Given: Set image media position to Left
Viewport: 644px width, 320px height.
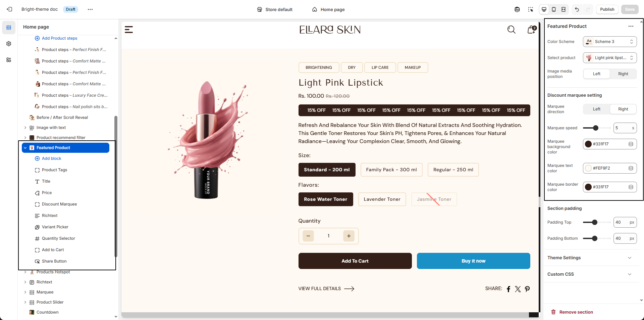Looking at the screenshot, I should coord(597,74).
